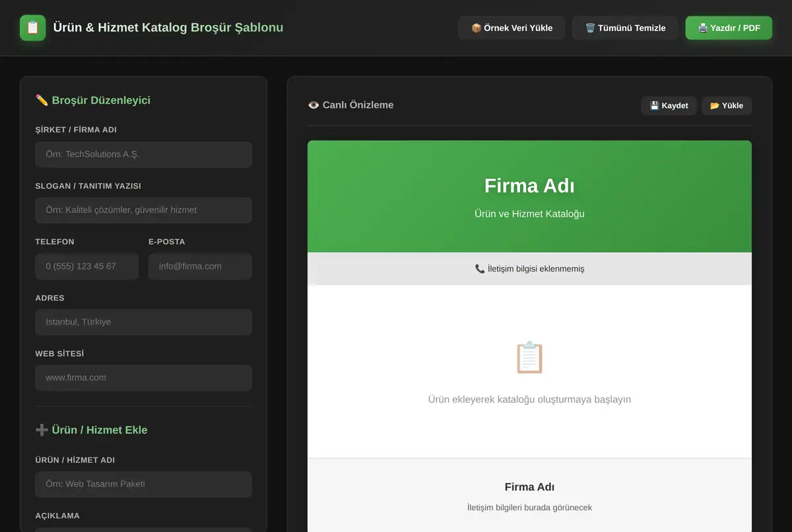Click the green clipboard app logo

pyautogui.click(x=33, y=28)
